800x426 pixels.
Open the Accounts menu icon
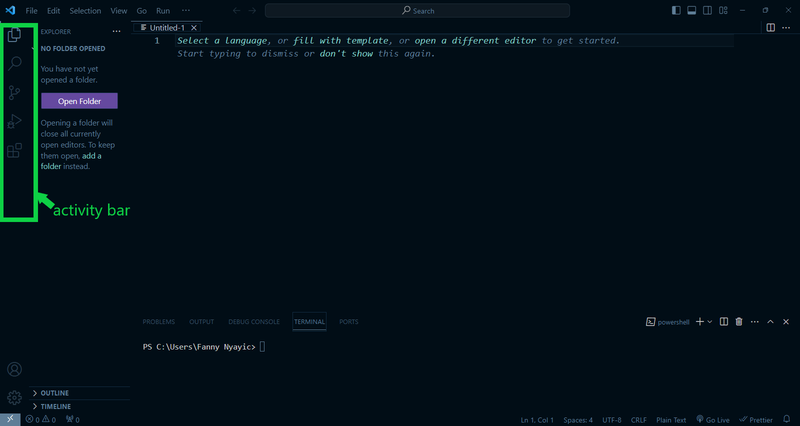coord(14,369)
